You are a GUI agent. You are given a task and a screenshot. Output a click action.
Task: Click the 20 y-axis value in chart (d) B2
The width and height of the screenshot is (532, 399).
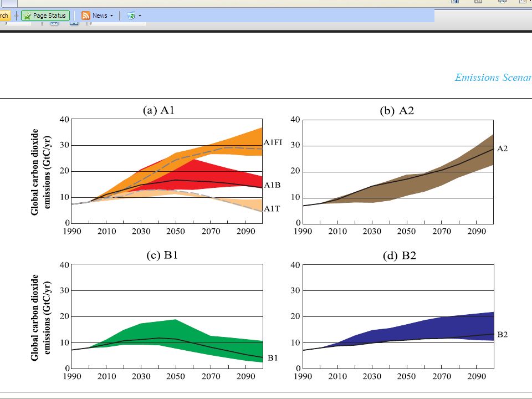tap(295, 316)
